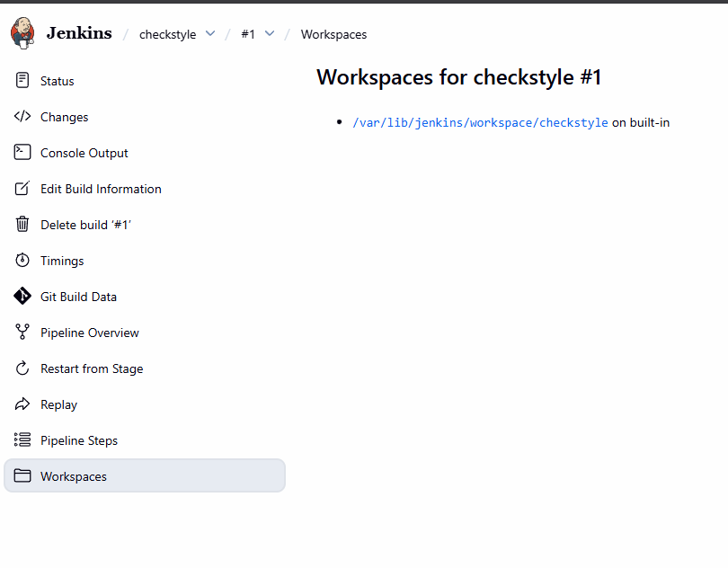Click the Timings stopwatch icon
Screen dimensions: 728x568
[22, 260]
